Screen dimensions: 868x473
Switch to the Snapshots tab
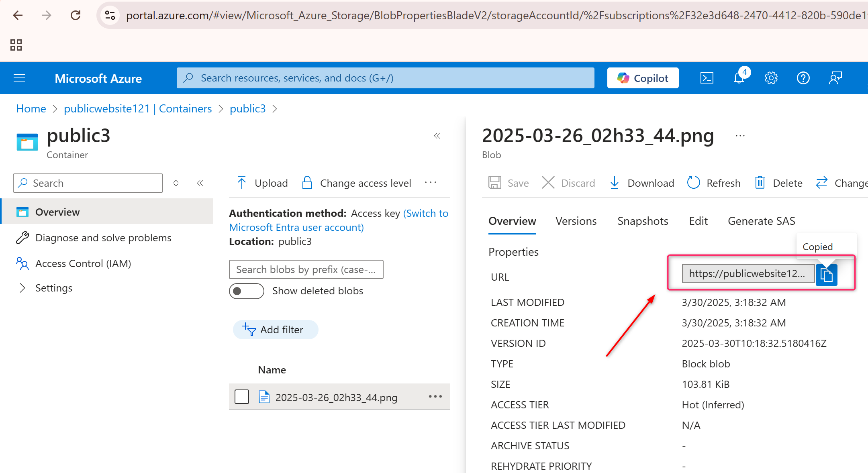[x=643, y=221]
